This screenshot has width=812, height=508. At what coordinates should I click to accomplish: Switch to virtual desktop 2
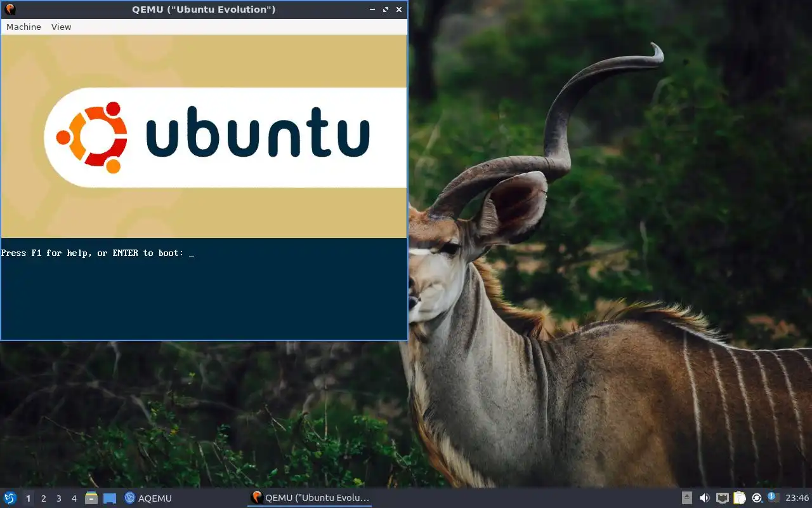click(43, 498)
